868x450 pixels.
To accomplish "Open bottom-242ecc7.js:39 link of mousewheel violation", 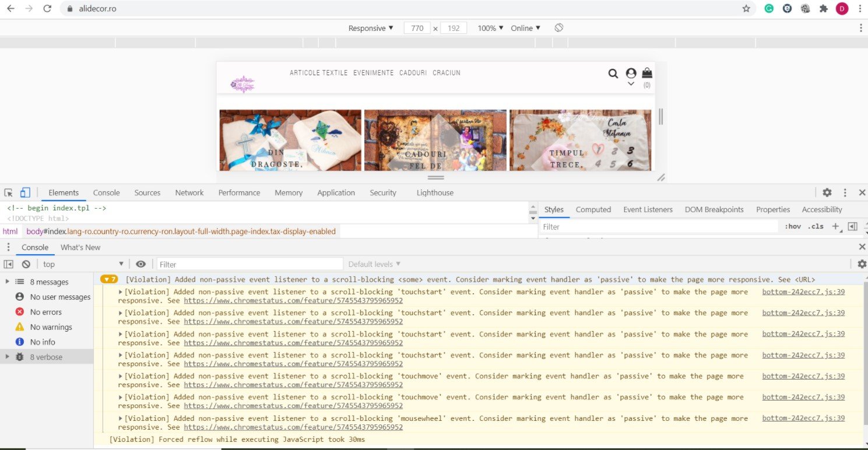I will [x=803, y=418].
